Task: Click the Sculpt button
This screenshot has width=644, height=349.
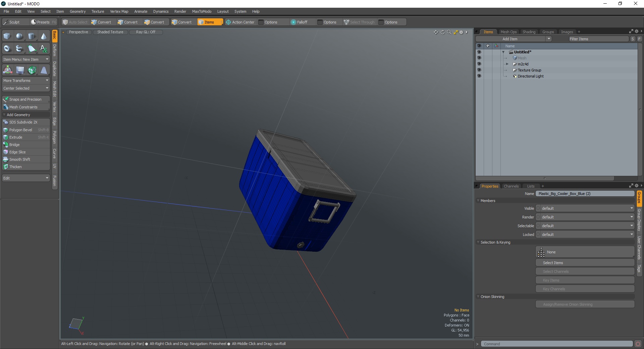Action: point(15,22)
